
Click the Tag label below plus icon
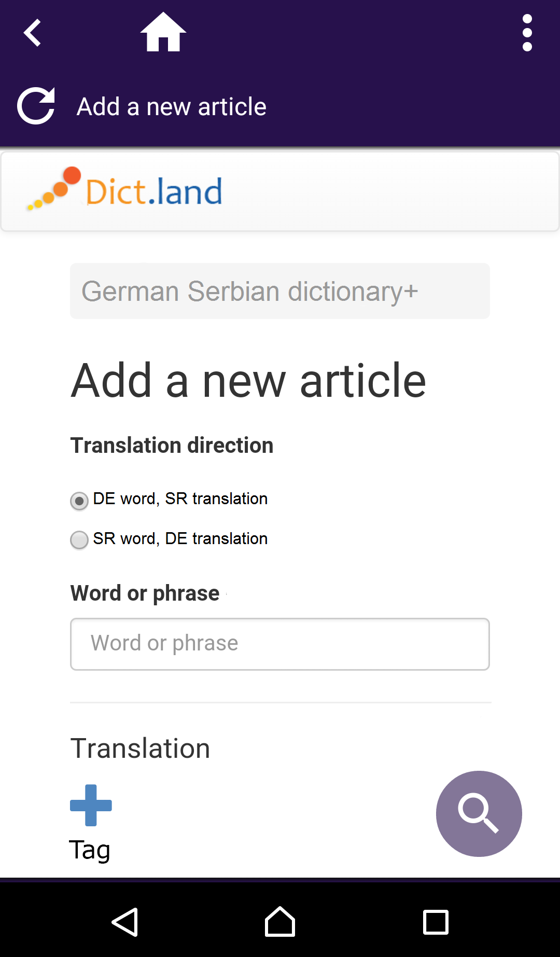[x=90, y=850]
